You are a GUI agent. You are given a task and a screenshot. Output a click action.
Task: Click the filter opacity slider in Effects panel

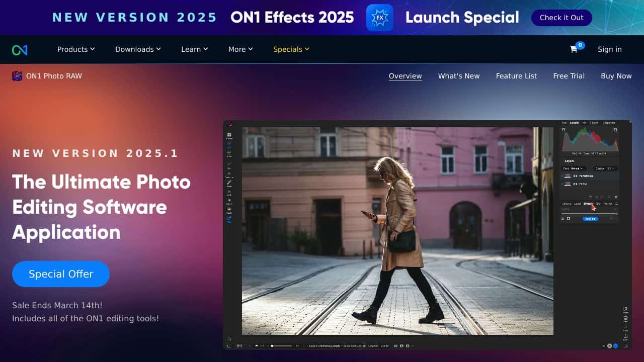click(x=589, y=214)
